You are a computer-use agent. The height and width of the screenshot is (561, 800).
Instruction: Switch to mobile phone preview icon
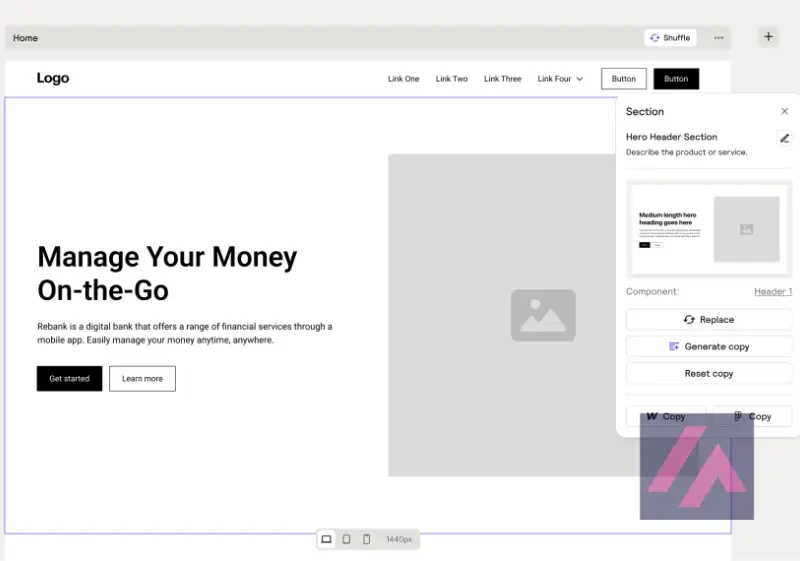pyautogui.click(x=366, y=539)
